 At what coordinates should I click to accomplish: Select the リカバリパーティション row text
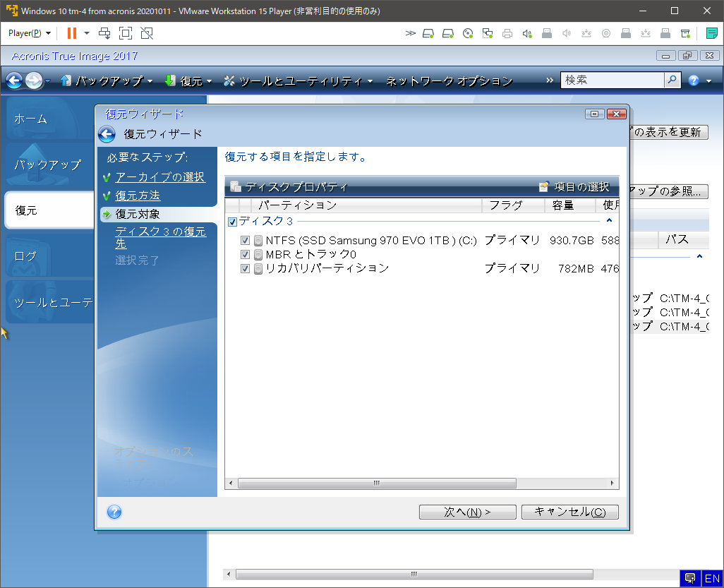[x=327, y=268]
